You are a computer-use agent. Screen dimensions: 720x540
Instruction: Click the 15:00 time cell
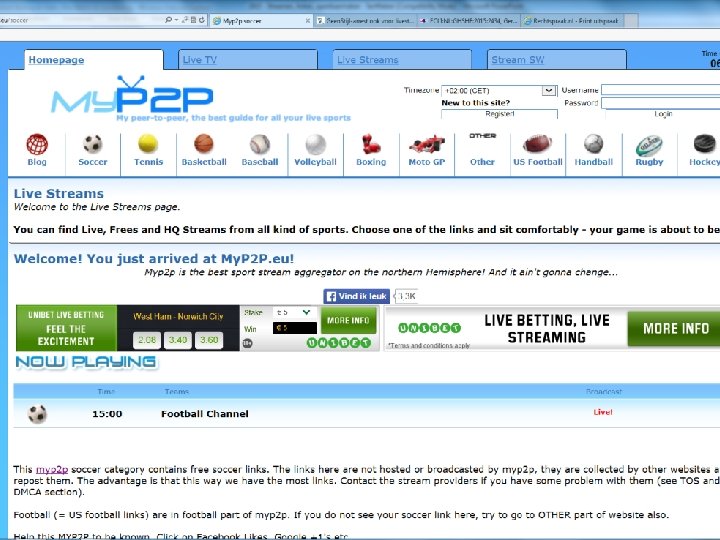point(107,414)
